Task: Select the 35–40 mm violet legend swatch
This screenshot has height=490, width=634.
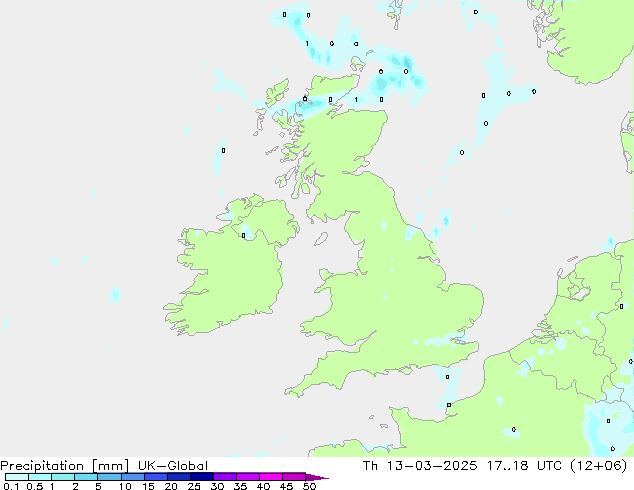Action: [x=247, y=477]
